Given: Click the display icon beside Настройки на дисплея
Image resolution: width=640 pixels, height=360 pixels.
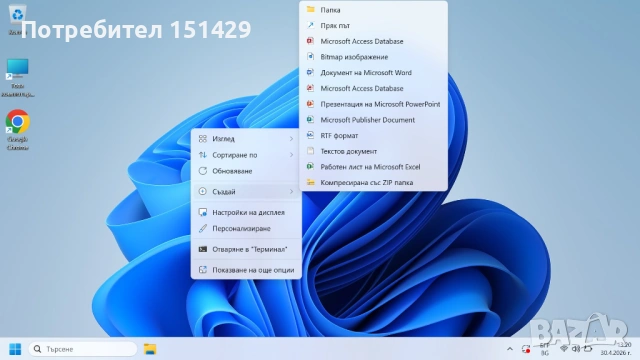Looking at the screenshot, I should point(202,212).
